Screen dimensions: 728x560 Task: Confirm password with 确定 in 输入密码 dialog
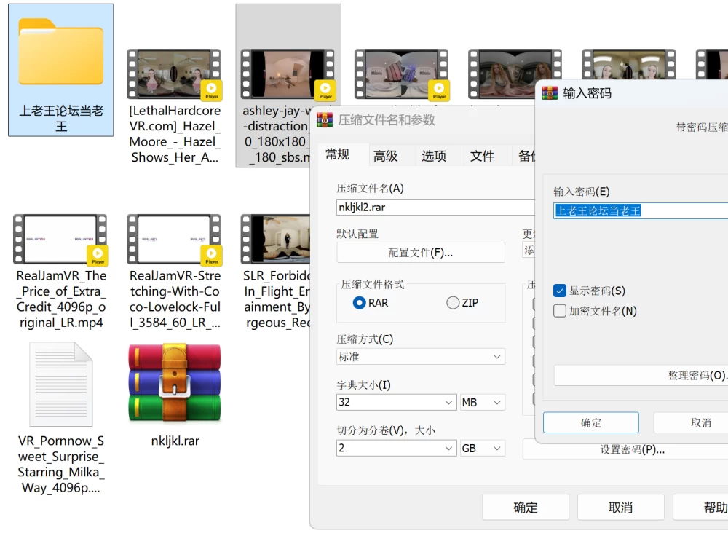click(591, 422)
